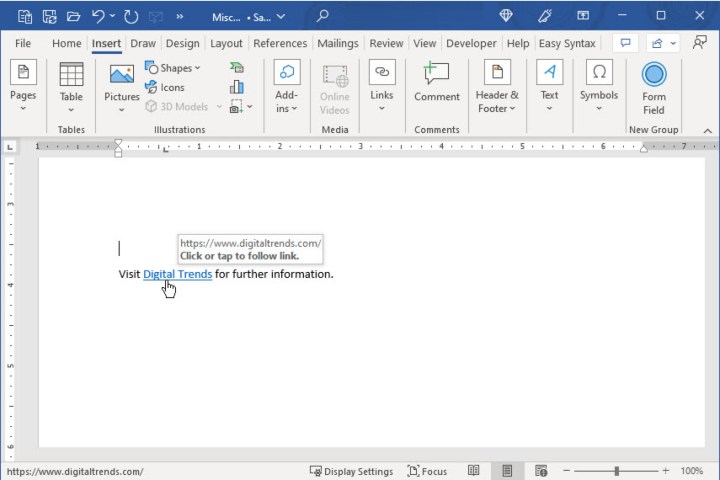Click the zoom slider handle
Screen dimensions: 720x480
click(x=617, y=470)
